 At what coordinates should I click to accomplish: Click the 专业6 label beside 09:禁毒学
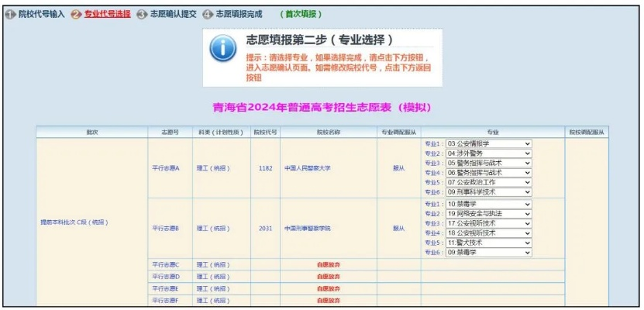coord(435,253)
